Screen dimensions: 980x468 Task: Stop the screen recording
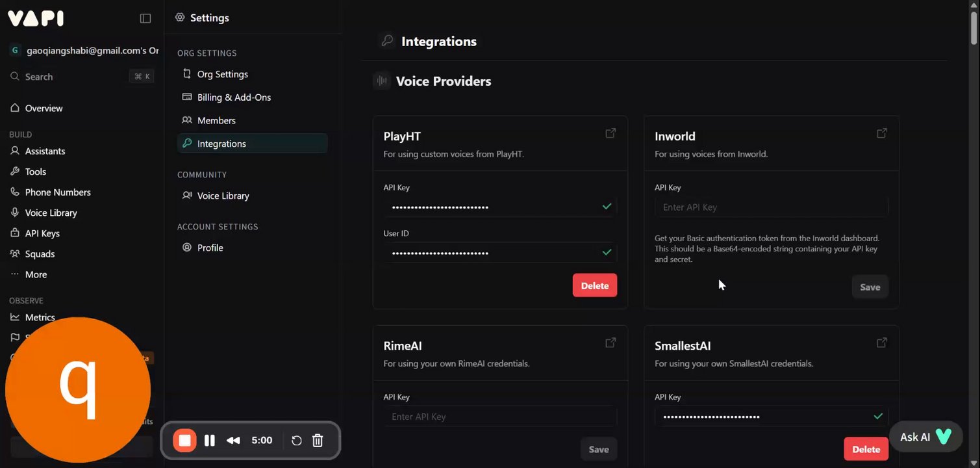pyautogui.click(x=185, y=441)
